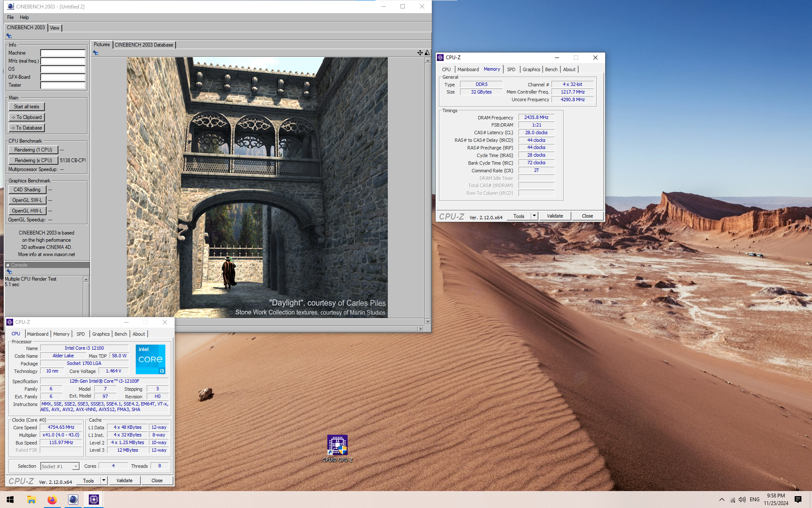Click the picture vertical scrollbar down arrow
The height and width of the screenshot is (508, 812).
click(428, 322)
